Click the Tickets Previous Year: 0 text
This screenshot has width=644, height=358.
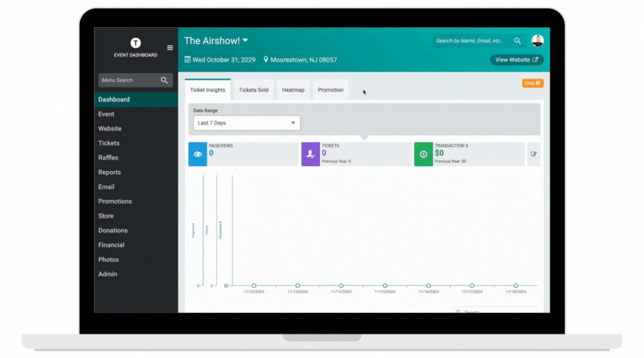point(336,161)
